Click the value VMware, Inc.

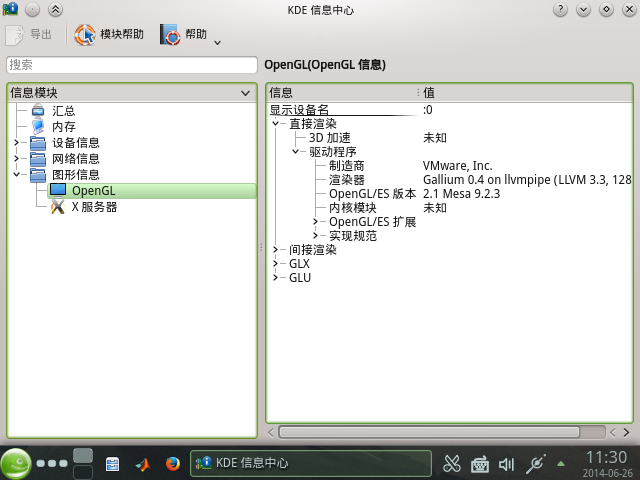(x=458, y=166)
